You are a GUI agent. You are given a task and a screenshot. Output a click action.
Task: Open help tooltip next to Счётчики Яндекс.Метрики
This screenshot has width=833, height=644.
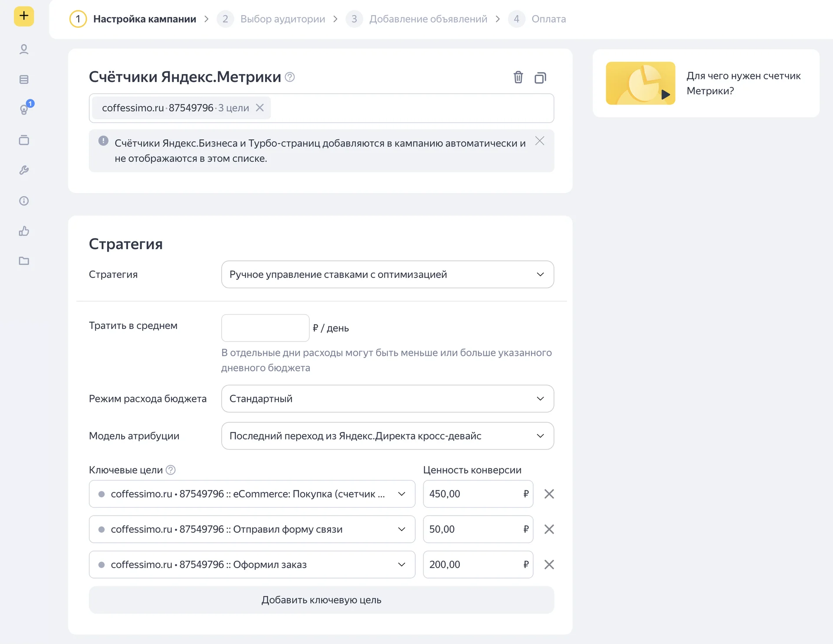(290, 77)
